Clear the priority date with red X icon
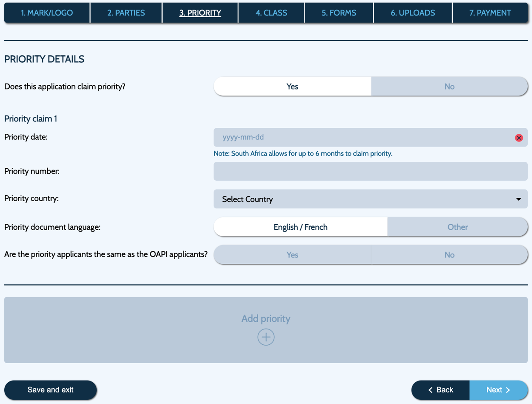Viewport: 532px width, 404px height. [518, 138]
